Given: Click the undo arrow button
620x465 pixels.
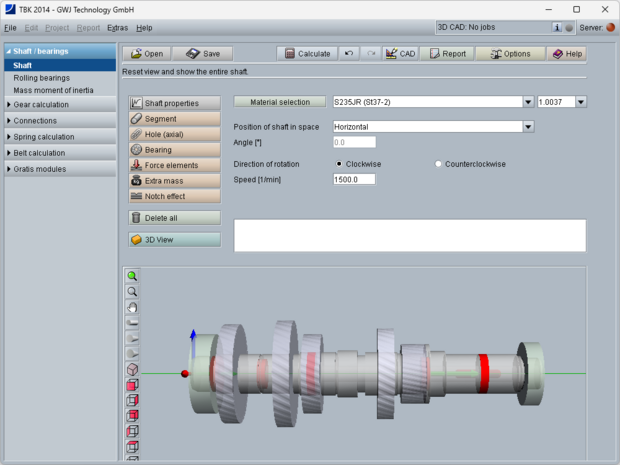Looking at the screenshot, I should (x=348, y=54).
